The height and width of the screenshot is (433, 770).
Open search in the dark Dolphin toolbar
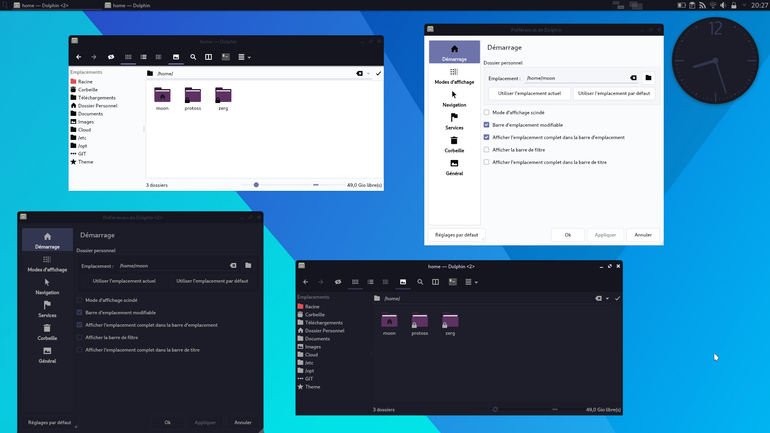[x=420, y=282]
